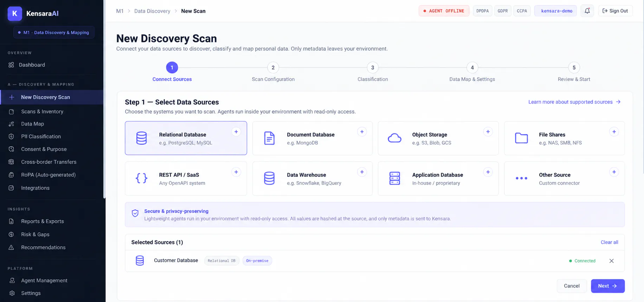Open Cross-border Transfers sidebar item
This screenshot has width=644, height=302.
click(52, 162)
